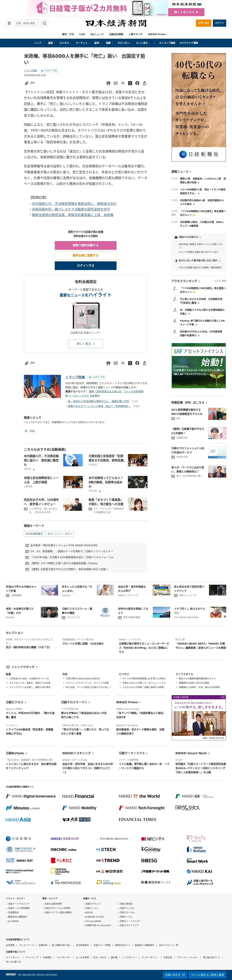The height and width of the screenshot is (980, 232).
Task: Click the envelope icon below the paywall box
Action: tap(116, 363)
